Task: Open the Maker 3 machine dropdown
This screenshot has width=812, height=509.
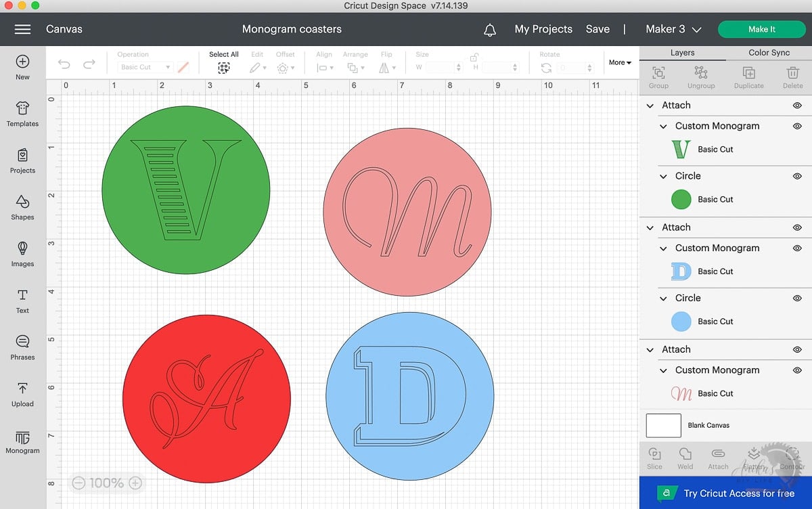Action: coord(673,29)
